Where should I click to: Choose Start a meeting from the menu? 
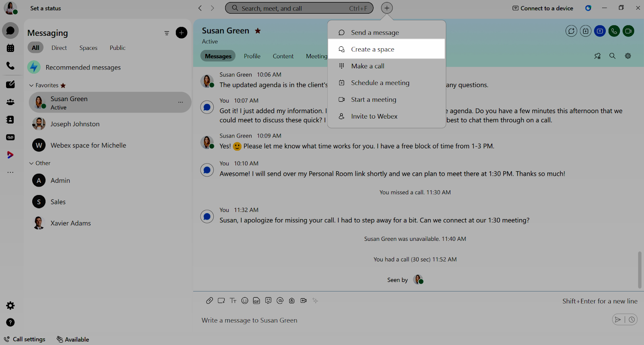coord(386,99)
